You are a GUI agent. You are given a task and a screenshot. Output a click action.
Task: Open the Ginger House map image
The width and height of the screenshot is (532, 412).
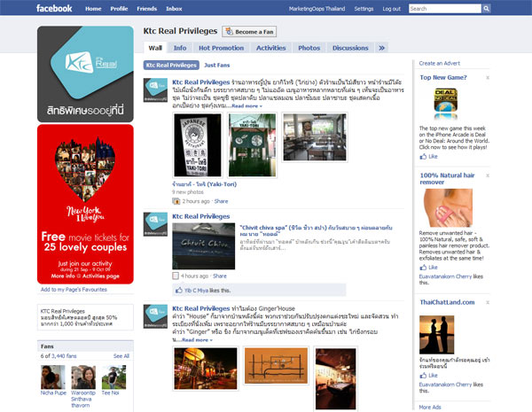tap(276, 366)
